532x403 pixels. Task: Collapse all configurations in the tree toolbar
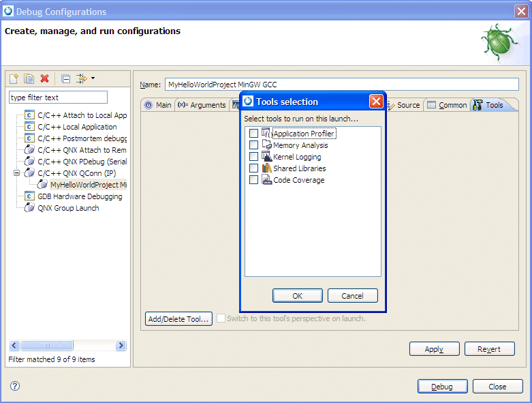tap(66, 79)
